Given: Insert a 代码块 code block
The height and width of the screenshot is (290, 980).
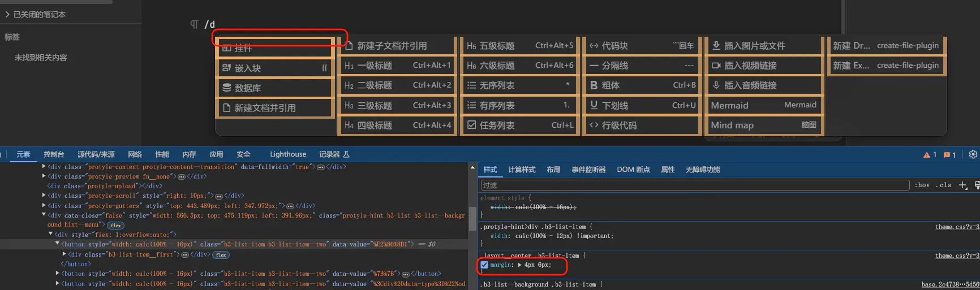Looking at the screenshot, I should pyautogui.click(x=642, y=46).
